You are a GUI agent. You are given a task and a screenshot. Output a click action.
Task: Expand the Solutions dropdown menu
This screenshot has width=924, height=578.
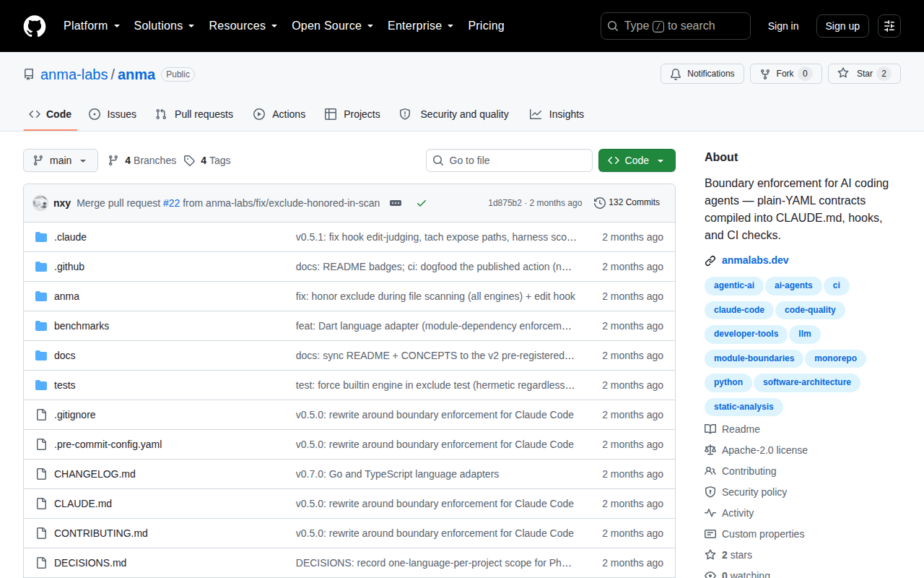pyautogui.click(x=165, y=26)
